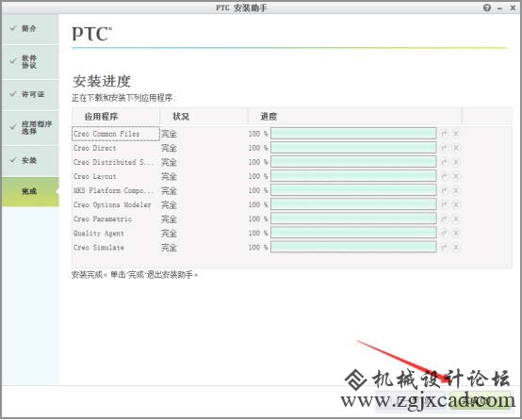Select the Creo Direct application name
522x420 pixels.
(x=95, y=148)
